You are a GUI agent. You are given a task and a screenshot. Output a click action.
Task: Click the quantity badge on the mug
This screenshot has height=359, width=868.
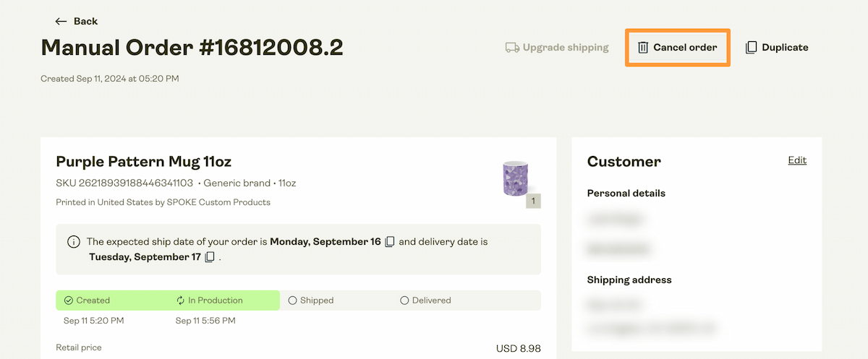pyautogui.click(x=534, y=201)
